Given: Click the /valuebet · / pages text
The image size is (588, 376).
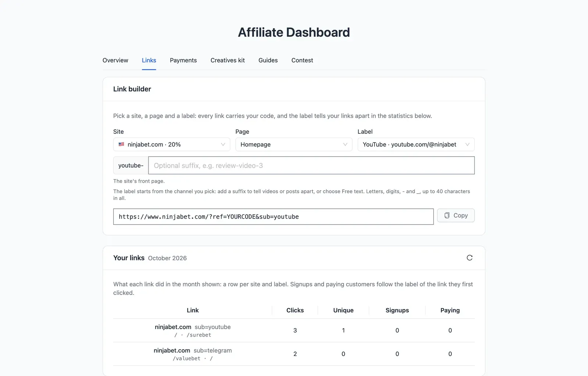Looking at the screenshot, I should pos(193,358).
